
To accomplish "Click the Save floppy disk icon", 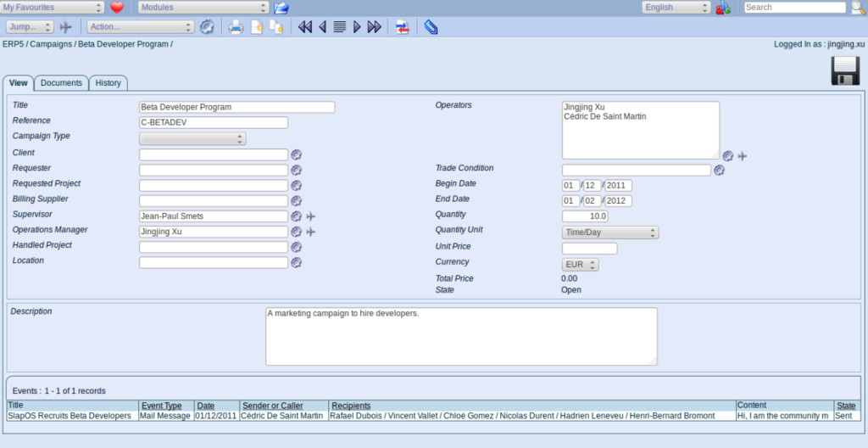I will pos(845,72).
